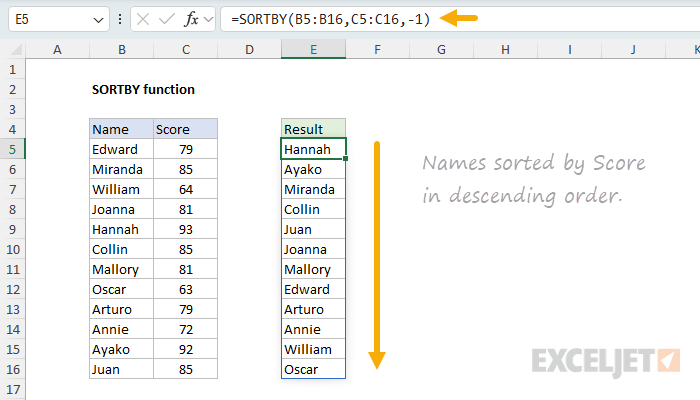Select column C header
This screenshot has height=400, width=700.
tap(186, 50)
